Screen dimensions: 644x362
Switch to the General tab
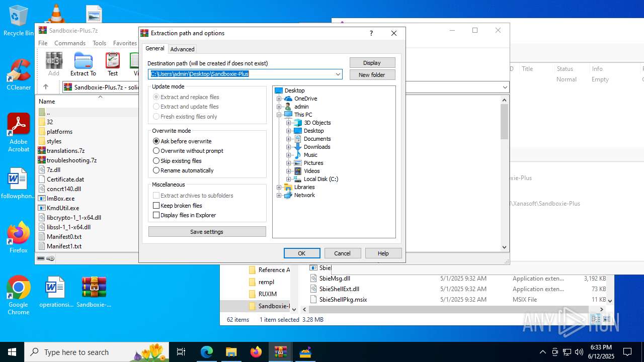155,48
